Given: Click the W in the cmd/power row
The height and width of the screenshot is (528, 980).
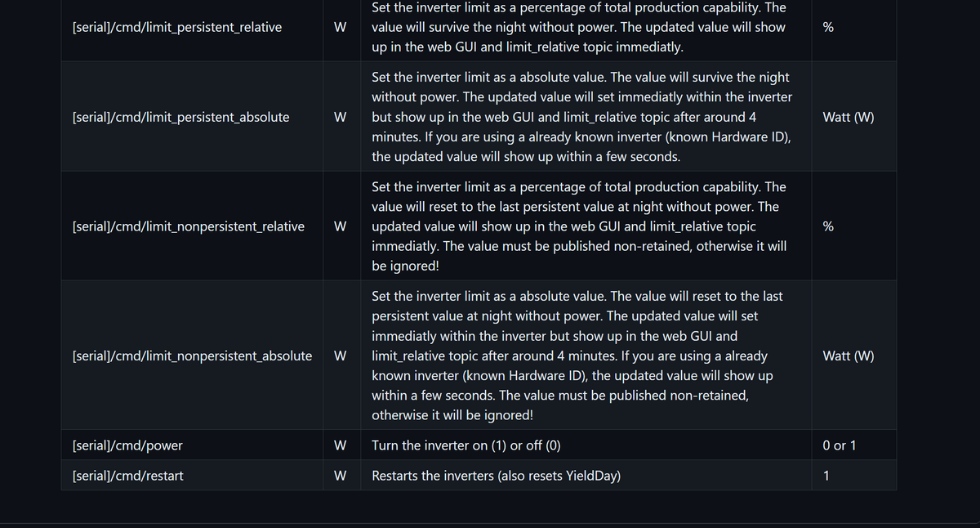Looking at the screenshot, I should click(x=341, y=445).
